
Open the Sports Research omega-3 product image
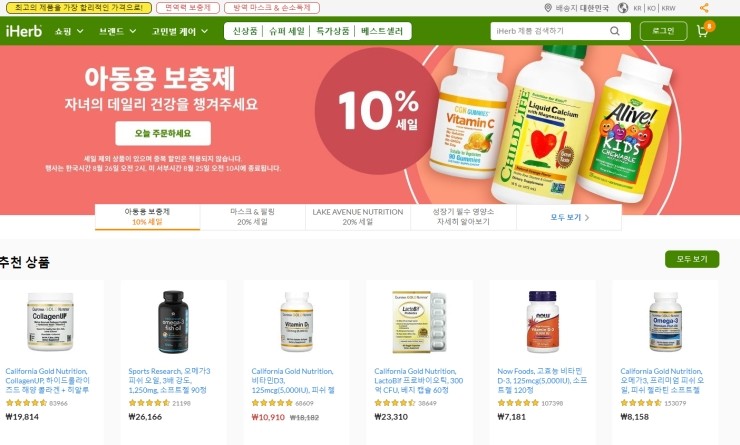click(x=173, y=322)
